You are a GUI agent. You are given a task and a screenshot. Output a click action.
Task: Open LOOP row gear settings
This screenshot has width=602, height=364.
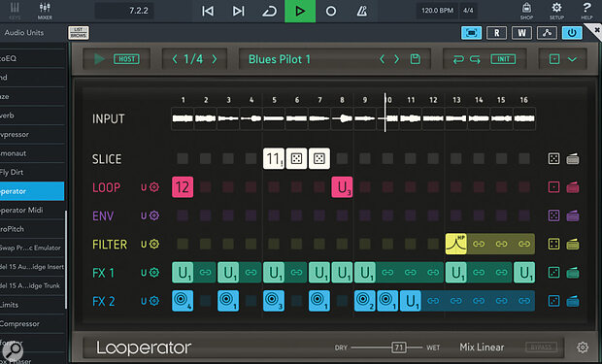coord(154,187)
